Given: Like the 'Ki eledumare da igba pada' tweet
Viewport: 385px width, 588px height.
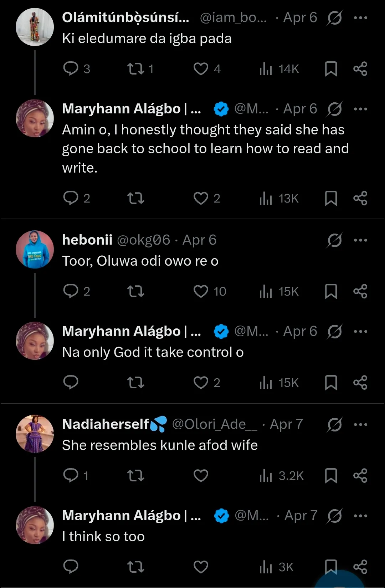Looking at the screenshot, I should pos(201,69).
